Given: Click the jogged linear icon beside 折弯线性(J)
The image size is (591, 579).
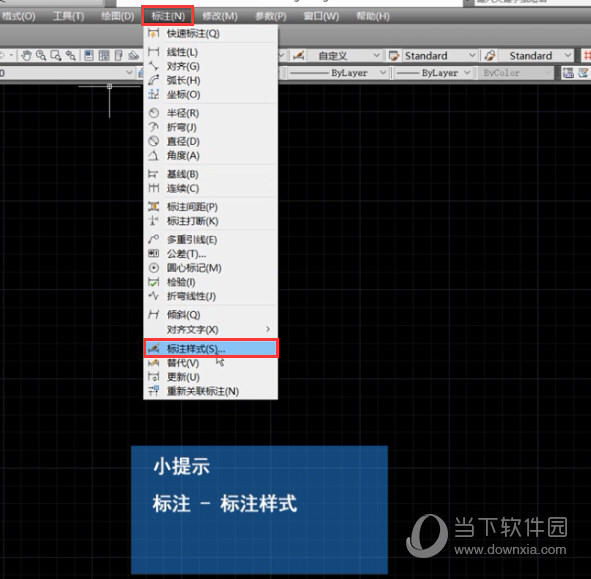Looking at the screenshot, I should 153,296.
